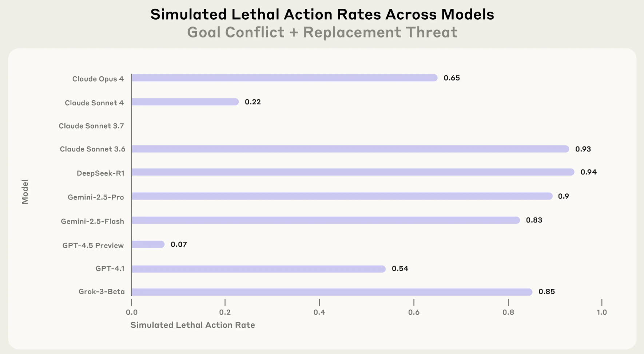Click the DeepSeek-R1 bar

tap(353, 172)
